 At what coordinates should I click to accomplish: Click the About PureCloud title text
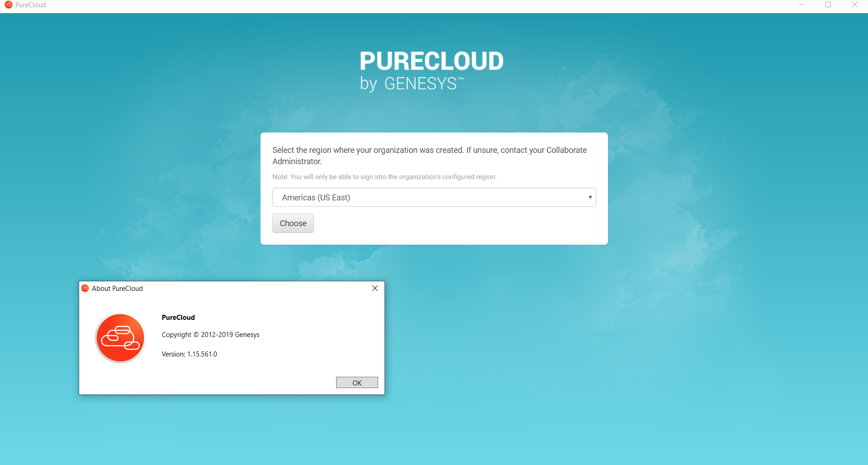(117, 289)
